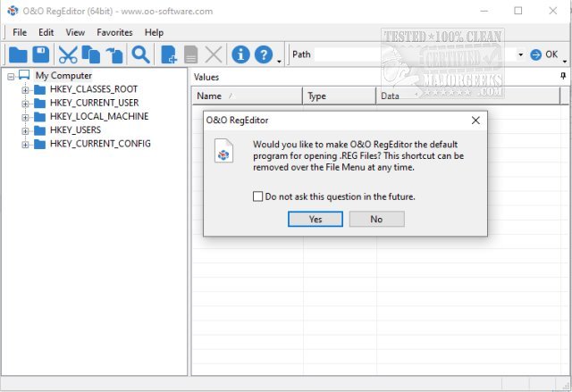This screenshot has width=572, height=392.
Task: Select HKEY_CLASSES_ROOT tree label
Action: [x=94, y=89]
